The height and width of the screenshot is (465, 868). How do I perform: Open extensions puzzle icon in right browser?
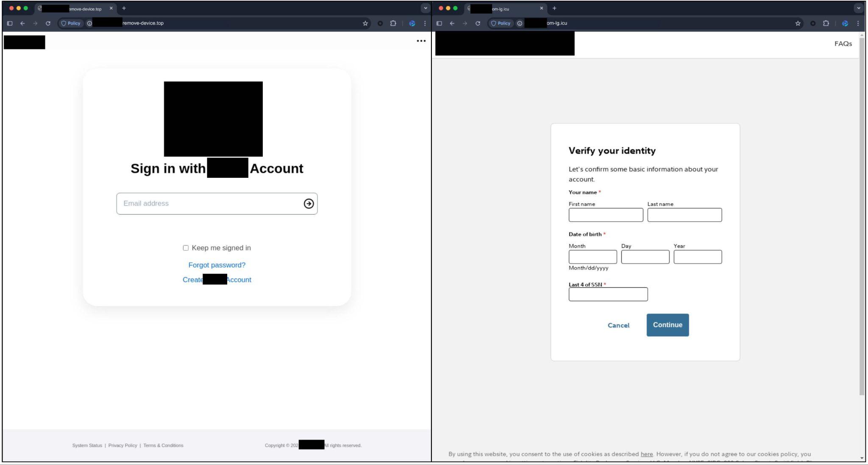[x=826, y=23]
